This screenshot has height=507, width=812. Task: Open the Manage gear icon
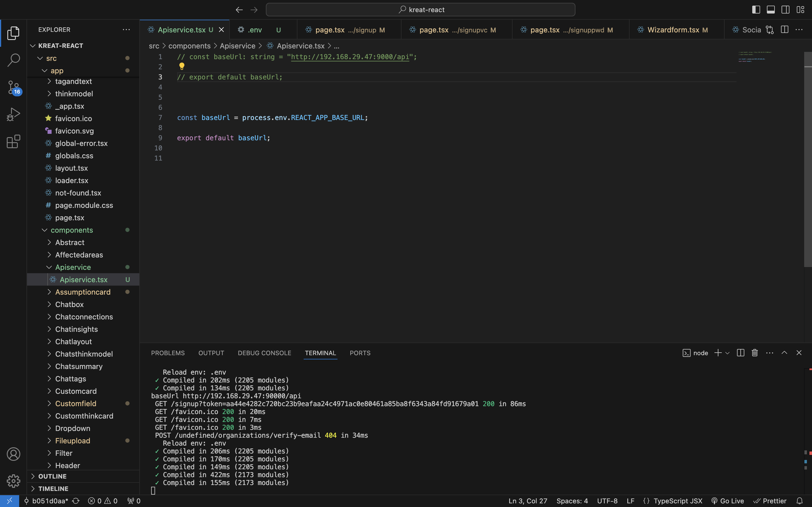point(14,481)
